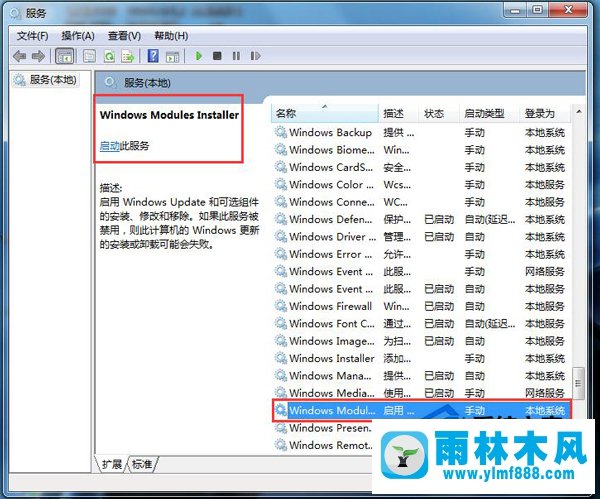The width and height of the screenshot is (600, 499).
Task: Minimize the 服务 window
Action: [x=515, y=10]
